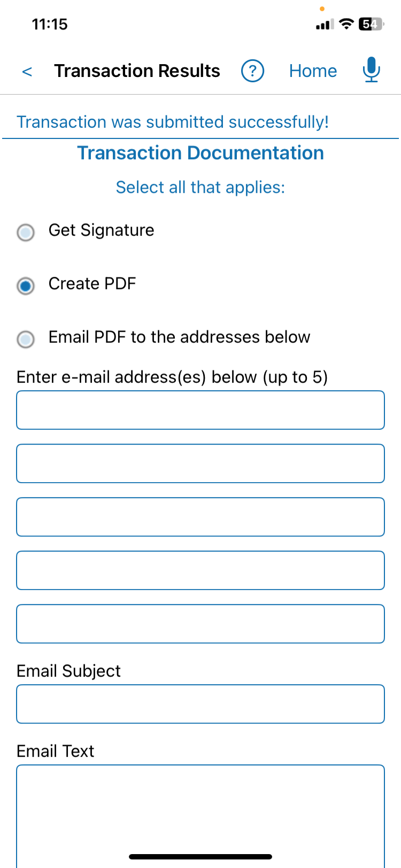Tap the Transaction Results title
401x868 pixels.
pos(137,71)
